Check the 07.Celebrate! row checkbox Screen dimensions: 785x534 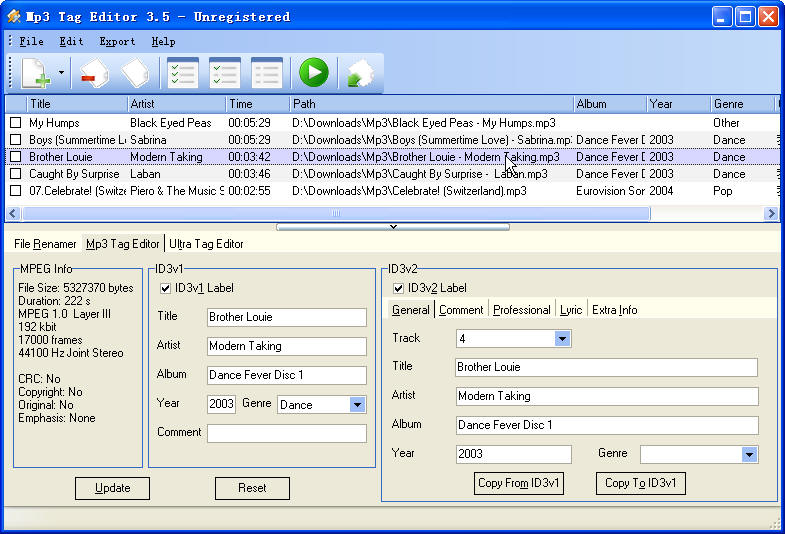[x=16, y=191]
